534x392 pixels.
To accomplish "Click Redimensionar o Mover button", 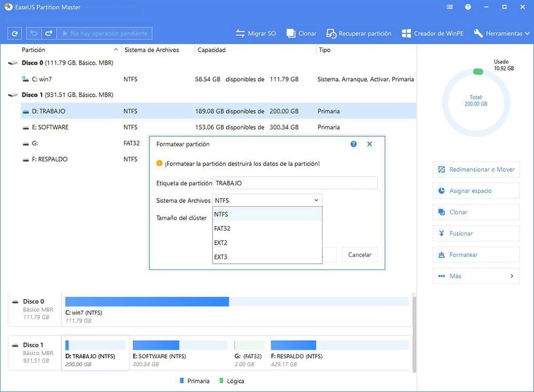I will (476, 169).
